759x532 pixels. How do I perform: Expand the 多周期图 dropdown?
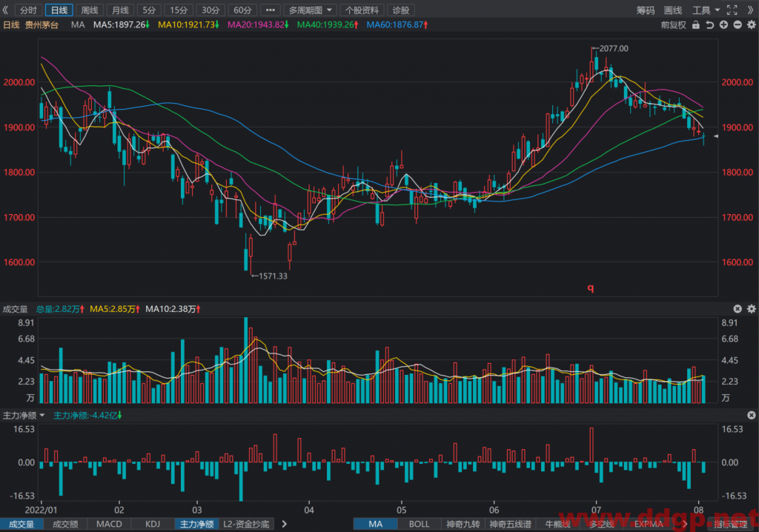tap(310, 10)
